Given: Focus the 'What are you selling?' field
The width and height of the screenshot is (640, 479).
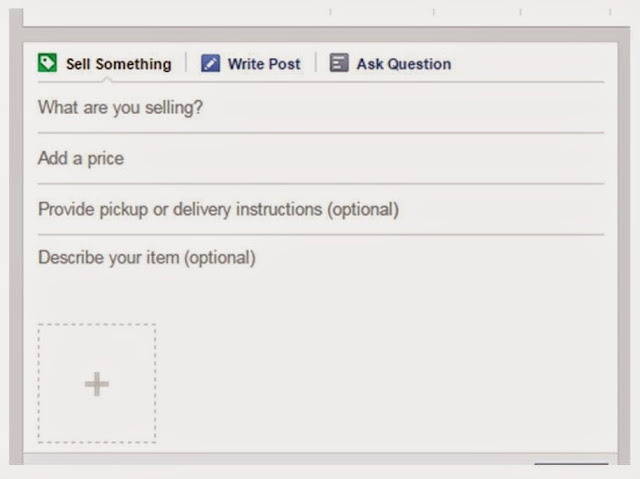Looking at the screenshot, I should (x=321, y=108).
